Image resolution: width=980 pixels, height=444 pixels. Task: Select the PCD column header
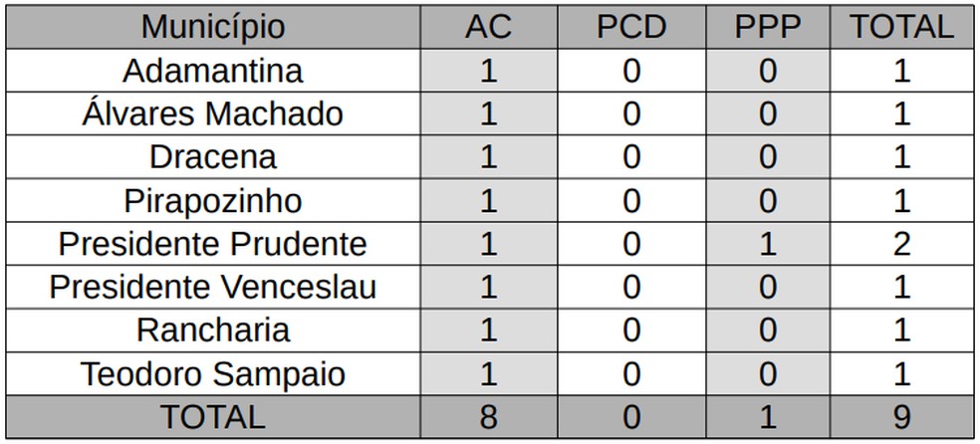[630, 27]
